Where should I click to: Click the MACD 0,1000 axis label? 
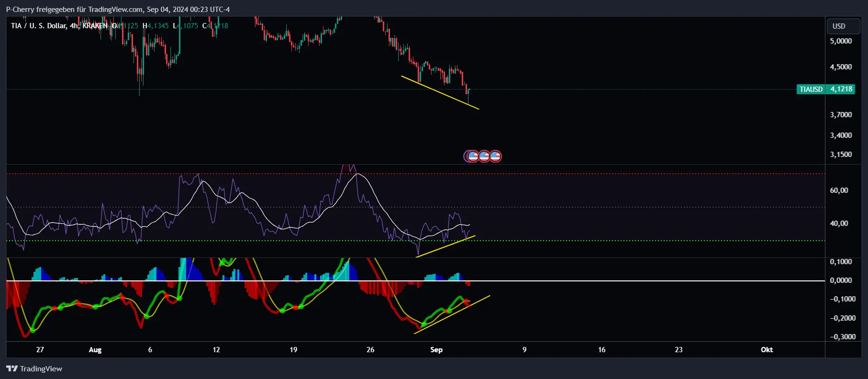pyautogui.click(x=841, y=262)
